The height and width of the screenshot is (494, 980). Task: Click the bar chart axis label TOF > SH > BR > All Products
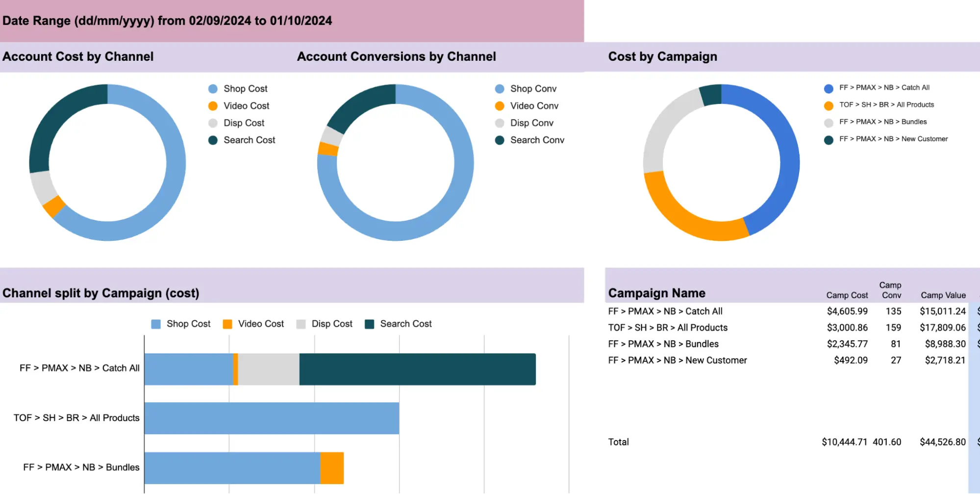coord(76,418)
